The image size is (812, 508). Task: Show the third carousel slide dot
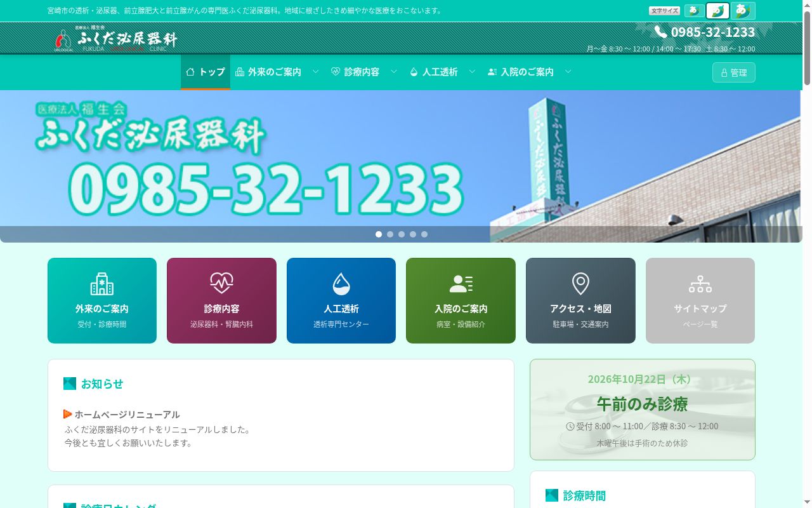(402, 234)
